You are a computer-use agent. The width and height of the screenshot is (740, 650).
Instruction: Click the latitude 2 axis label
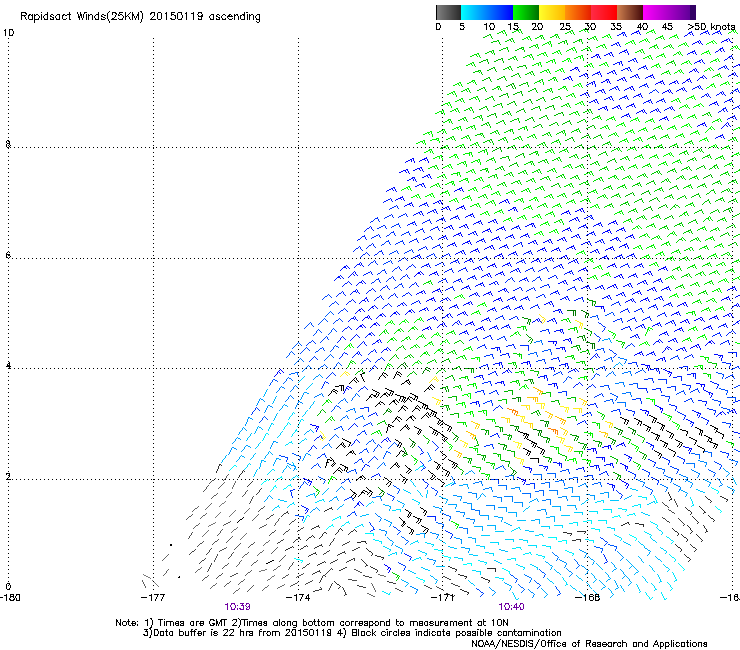click(x=8, y=476)
